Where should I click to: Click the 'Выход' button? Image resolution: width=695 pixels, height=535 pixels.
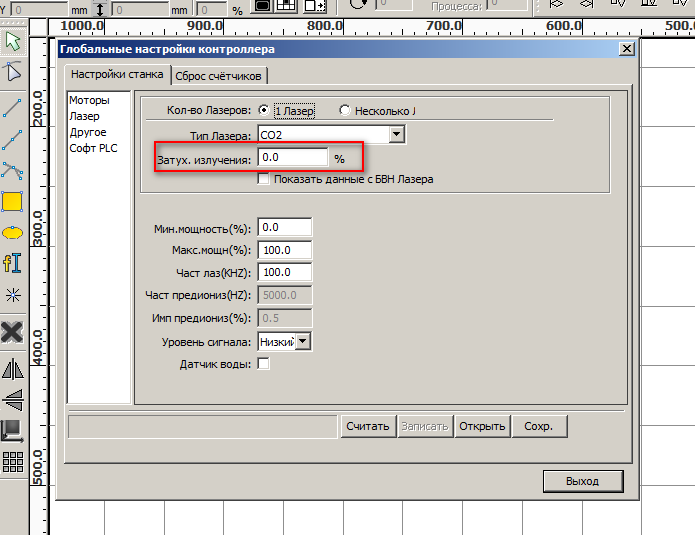(x=582, y=481)
